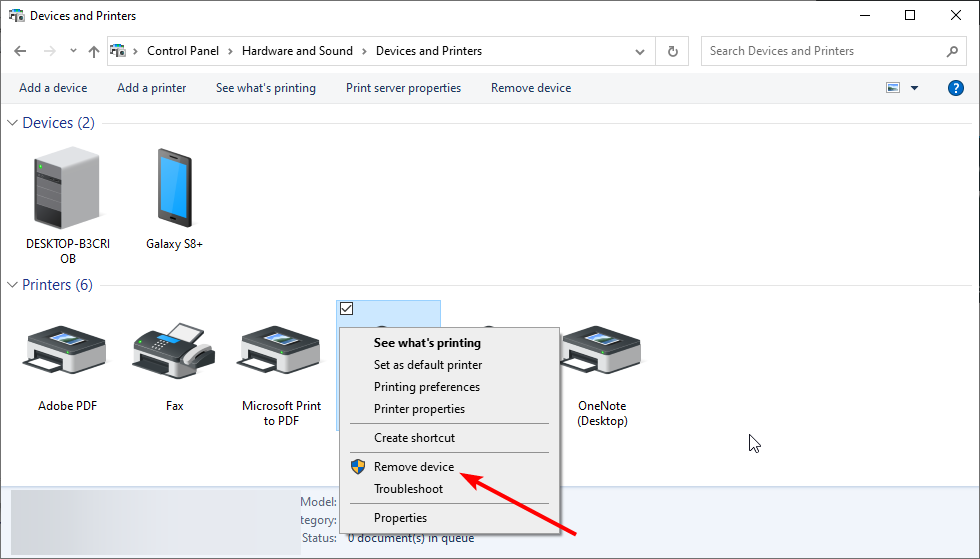Expand the chevron after Control Panel
This screenshot has width=980, height=559.
click(x=230, y=51)
